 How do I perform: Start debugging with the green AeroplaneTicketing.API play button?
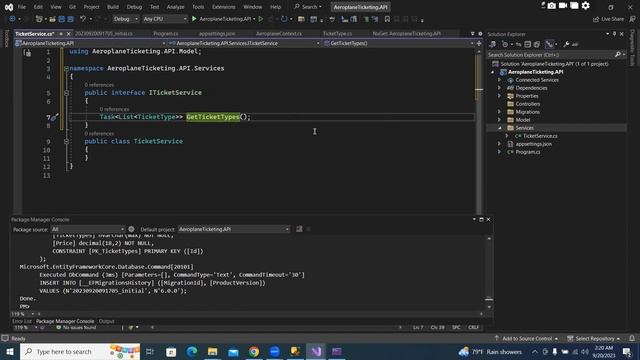point(194,19)
